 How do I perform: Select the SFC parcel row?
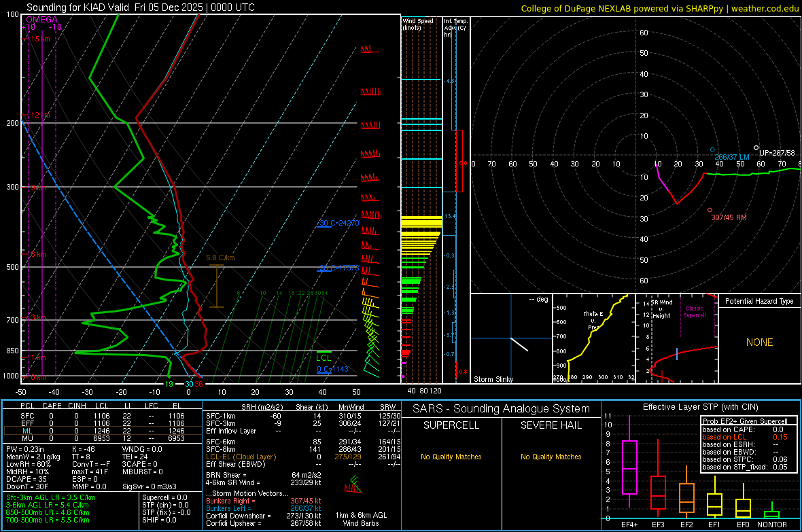point(103,416)
